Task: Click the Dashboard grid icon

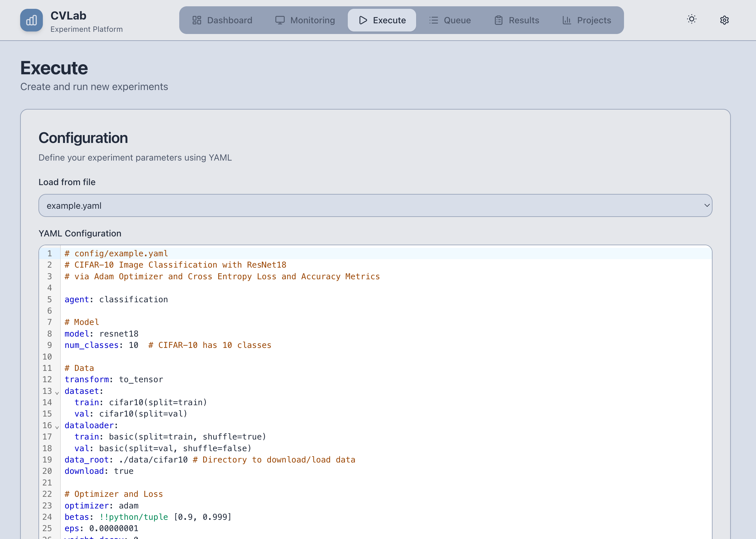Action: (197, 20)
